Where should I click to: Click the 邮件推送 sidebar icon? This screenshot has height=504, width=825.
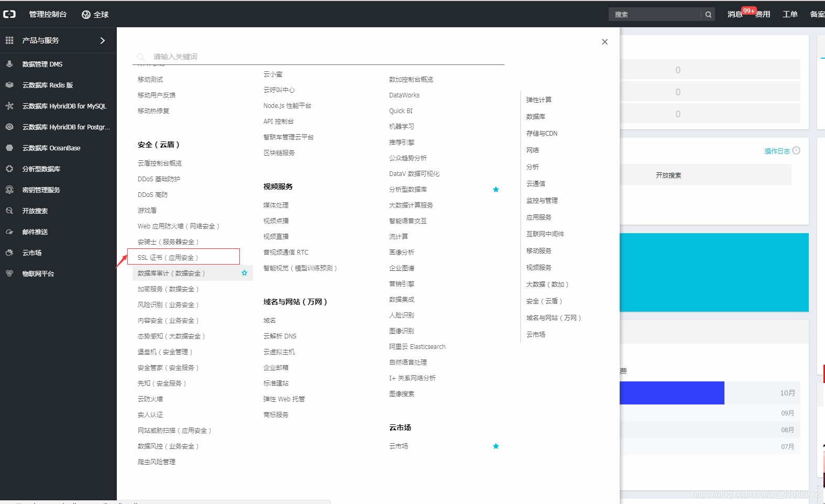tap(9, 232)
